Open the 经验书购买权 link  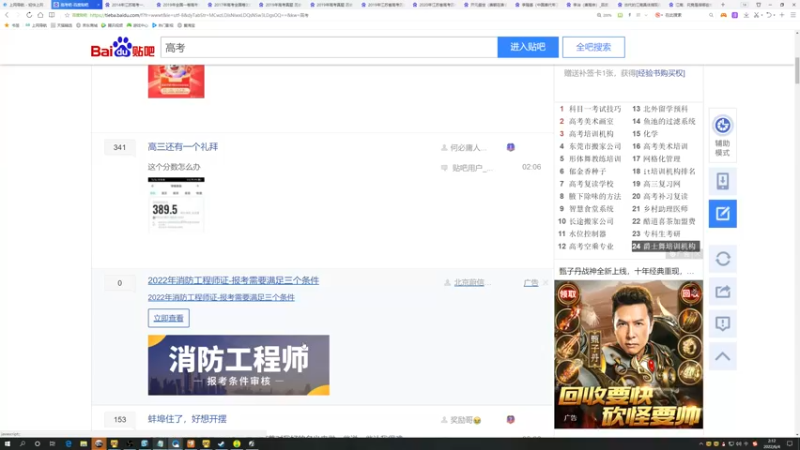[661, 73]
